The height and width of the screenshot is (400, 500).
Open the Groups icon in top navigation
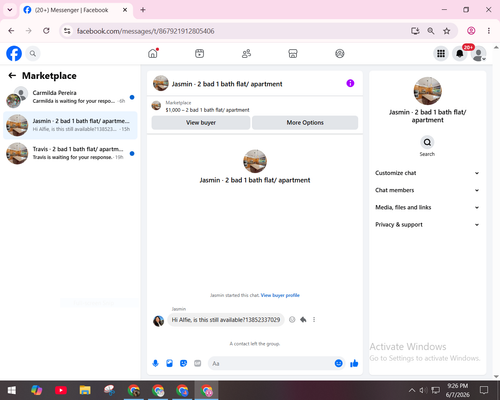(340, 53)
